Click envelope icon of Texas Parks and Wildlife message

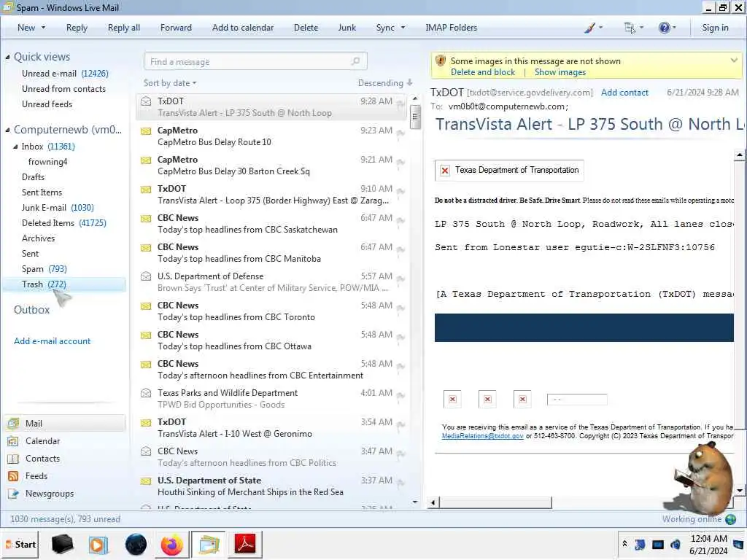pyautogui.click(x=146, y=393)
